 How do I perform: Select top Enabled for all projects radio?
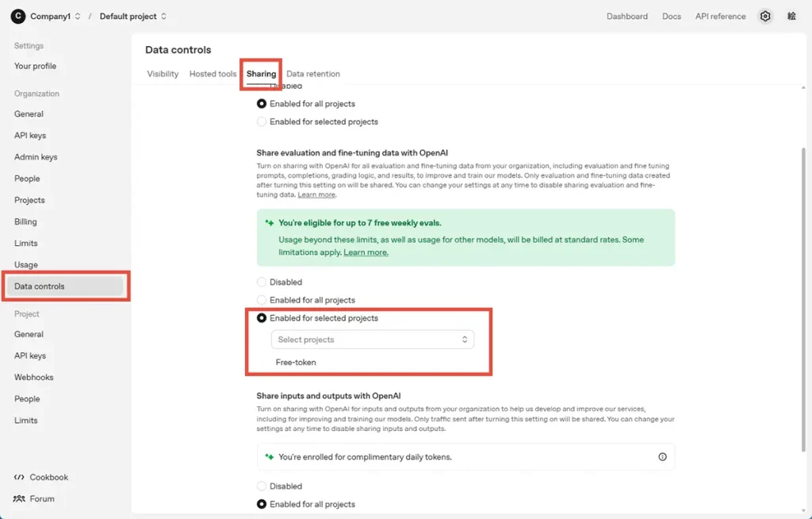coord(262,104)
